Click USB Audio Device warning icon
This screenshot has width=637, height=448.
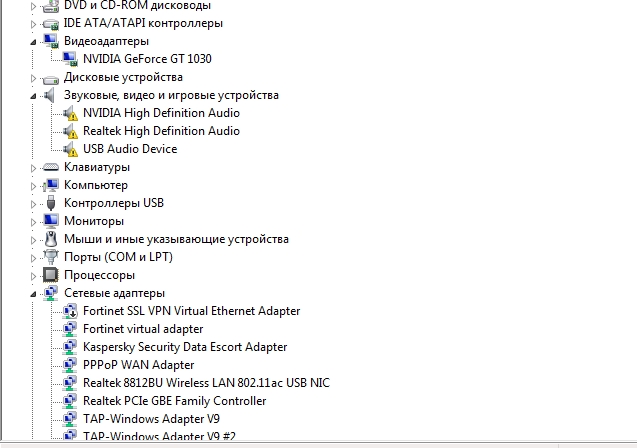coord(70,149)
